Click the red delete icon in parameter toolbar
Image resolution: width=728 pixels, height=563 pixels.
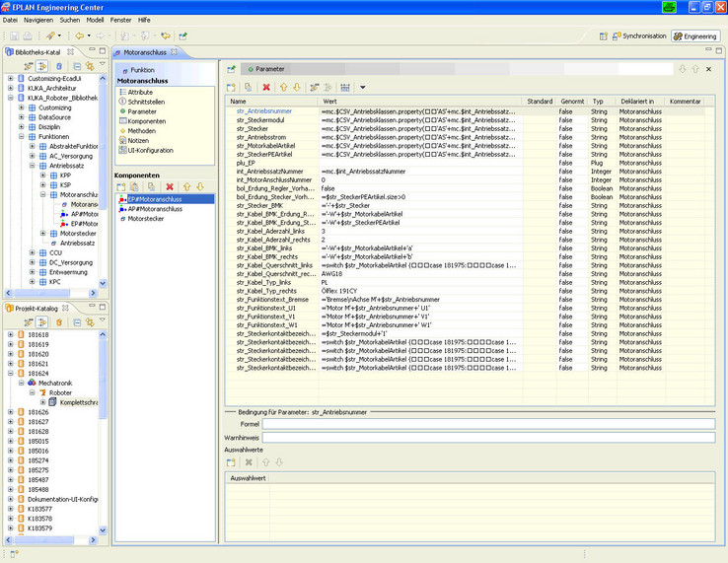pyautogui.click(x=266, y=88)
